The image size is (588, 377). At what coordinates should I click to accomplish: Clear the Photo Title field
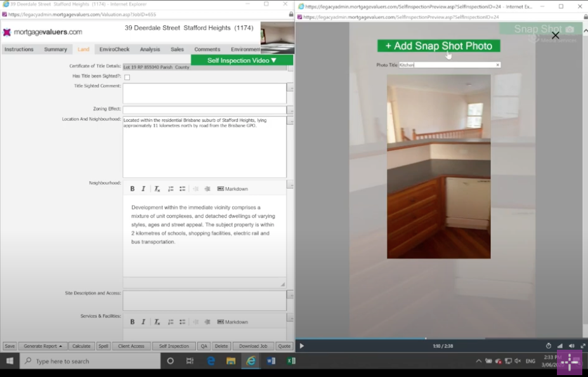(498, 65)
